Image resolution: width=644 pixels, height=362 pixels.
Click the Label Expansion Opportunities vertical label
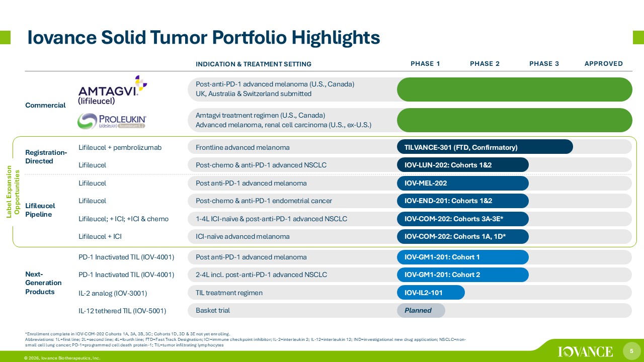coord(13,192)
